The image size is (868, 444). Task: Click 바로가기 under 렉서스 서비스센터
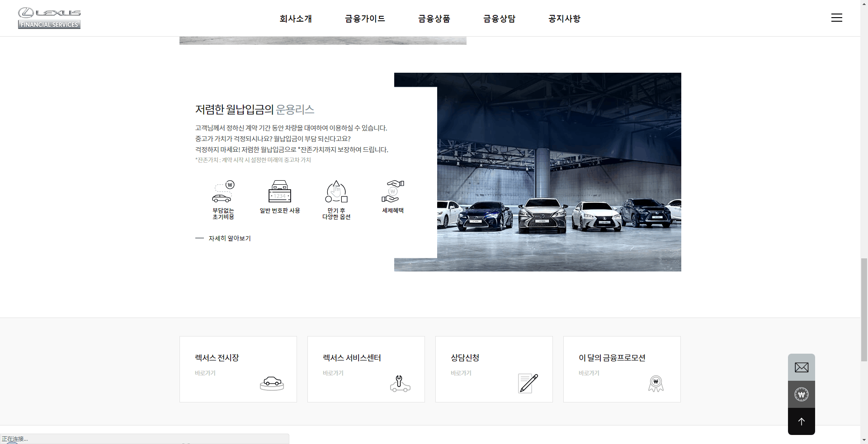[333, 373]
